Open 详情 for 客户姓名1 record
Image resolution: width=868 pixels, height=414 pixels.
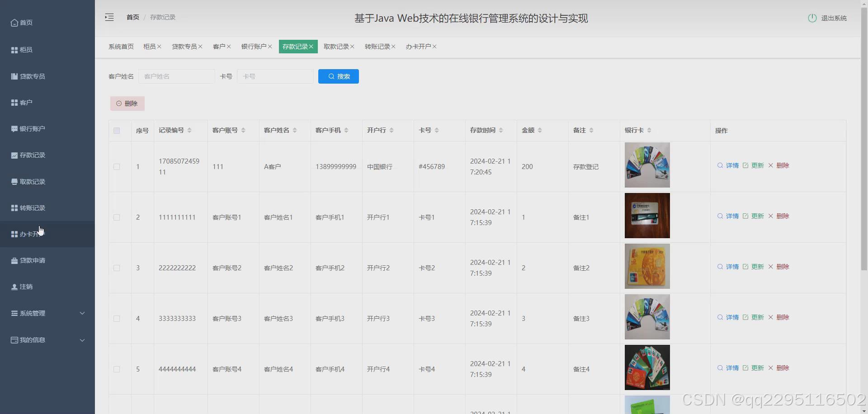click(729, 216)
